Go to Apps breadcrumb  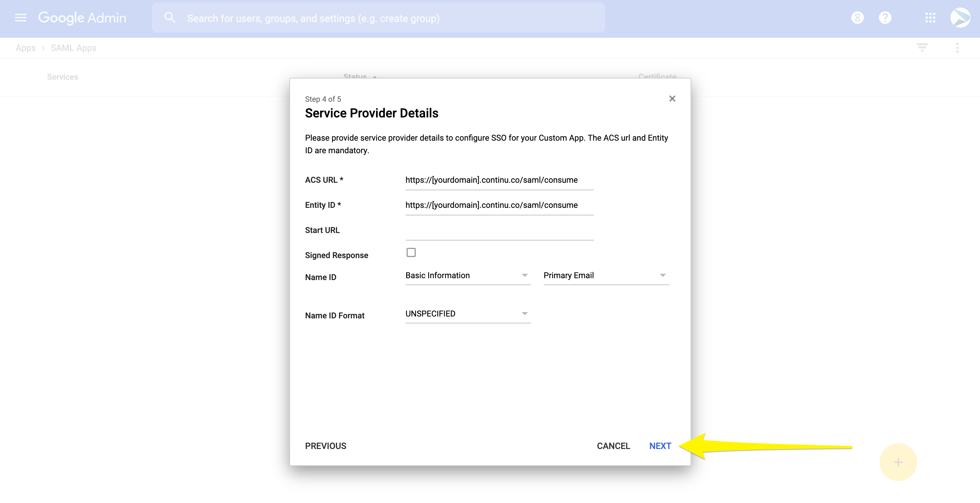(25, 48)
